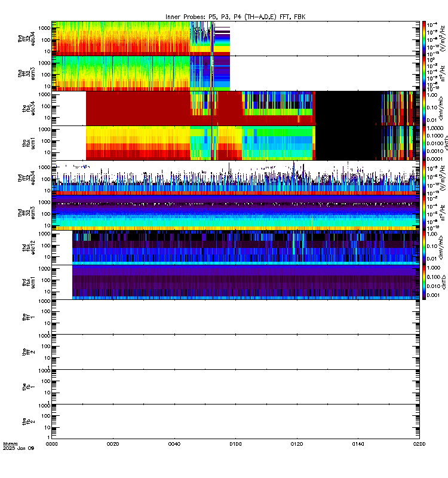This screenshot has width=448, height=478.
Task: Click the "<|nT|>" unit label of thd fbk scm1
Action: pyautogui.click(x=444, y=282)
